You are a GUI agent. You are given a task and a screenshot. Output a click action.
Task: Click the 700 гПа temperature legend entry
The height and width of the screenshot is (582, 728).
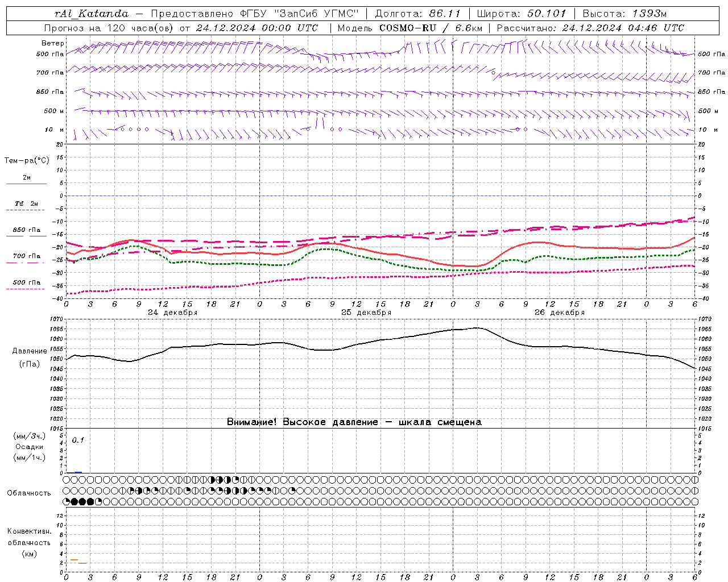27,256
